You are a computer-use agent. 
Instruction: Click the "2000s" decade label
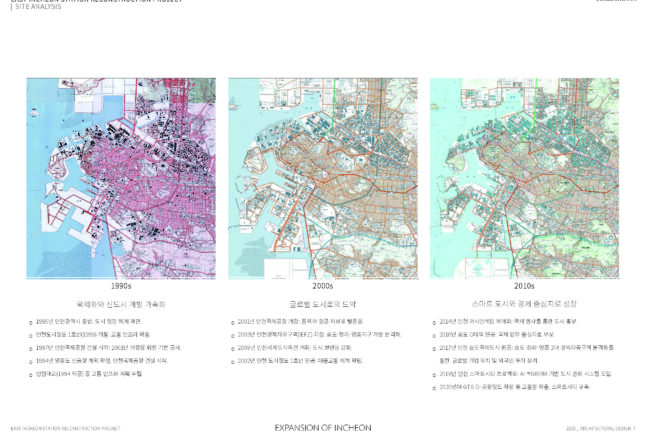(x=322, y=285)
